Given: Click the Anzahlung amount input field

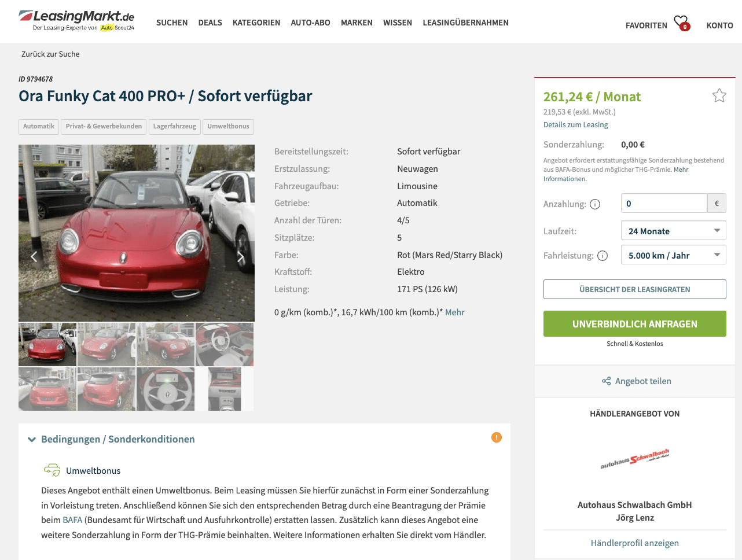Looking at the screenshot, I should coord(664,204).
